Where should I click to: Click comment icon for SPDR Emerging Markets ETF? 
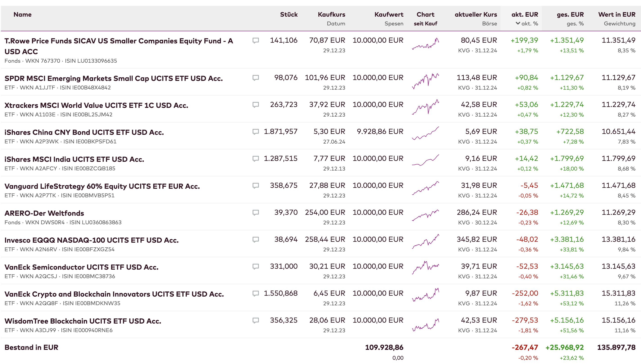point(256,78)
